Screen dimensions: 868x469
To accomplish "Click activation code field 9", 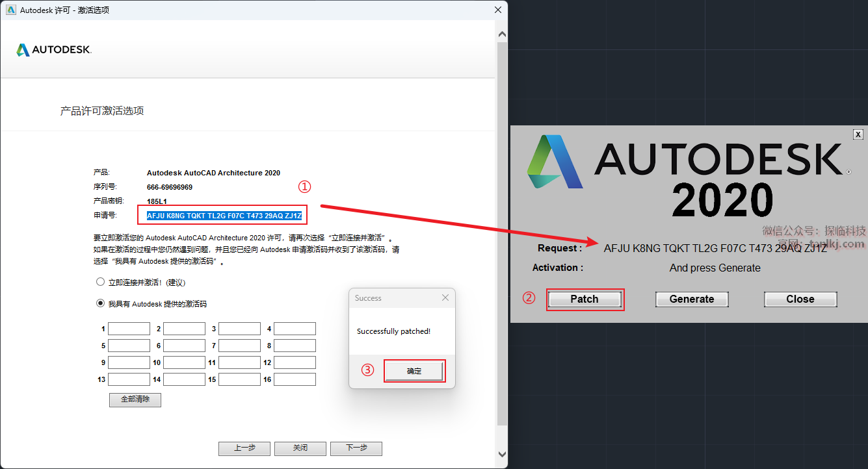I will tap(129, 362).
